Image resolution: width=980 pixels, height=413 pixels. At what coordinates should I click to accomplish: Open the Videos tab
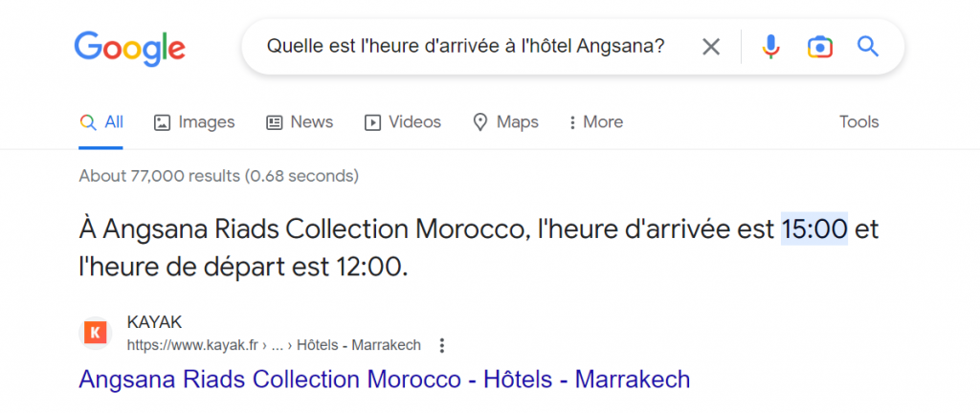coord(402,122)
